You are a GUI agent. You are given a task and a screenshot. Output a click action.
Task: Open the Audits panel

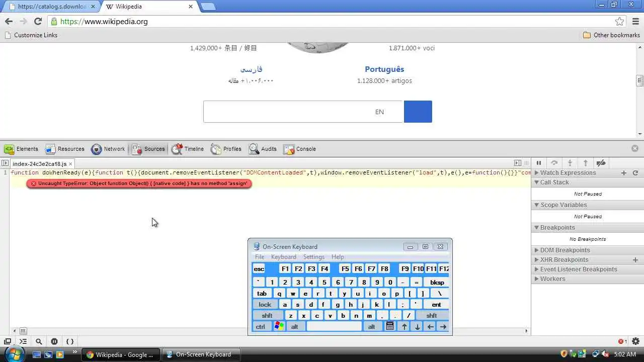point(263,149)
